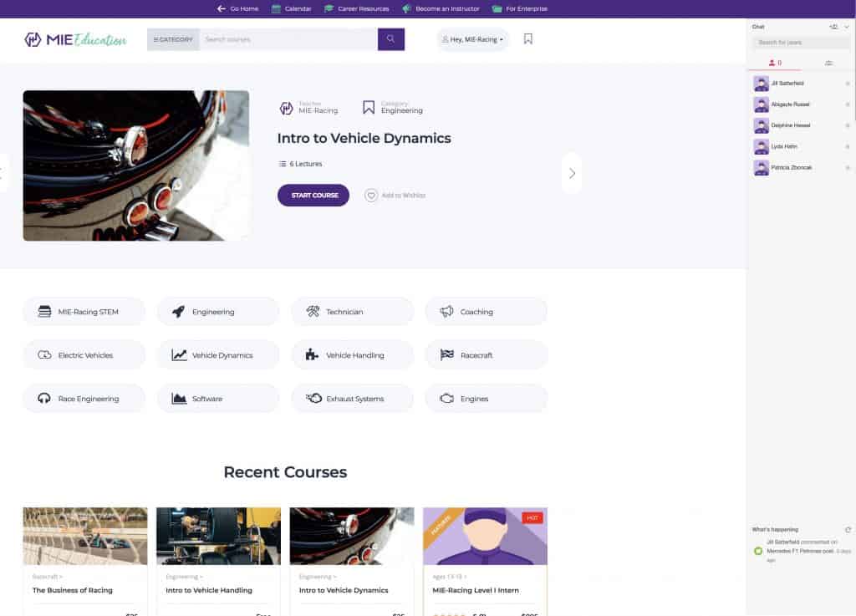Collapse the Chat panel chevron
Image resolution: width=856 pixels, height=616 pixels.
(847, 27)
